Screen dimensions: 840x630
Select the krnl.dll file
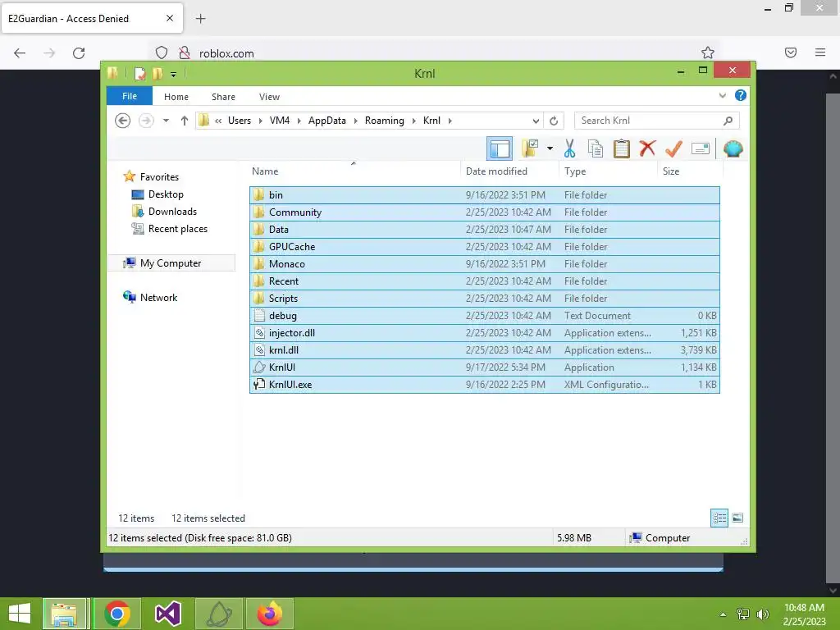(x=484, y=349)
